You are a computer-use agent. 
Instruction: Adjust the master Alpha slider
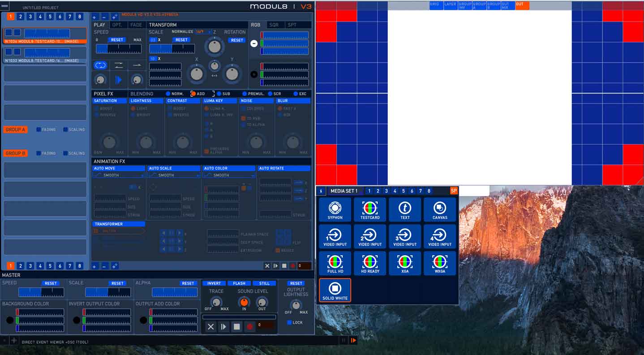tap(175, 292)
